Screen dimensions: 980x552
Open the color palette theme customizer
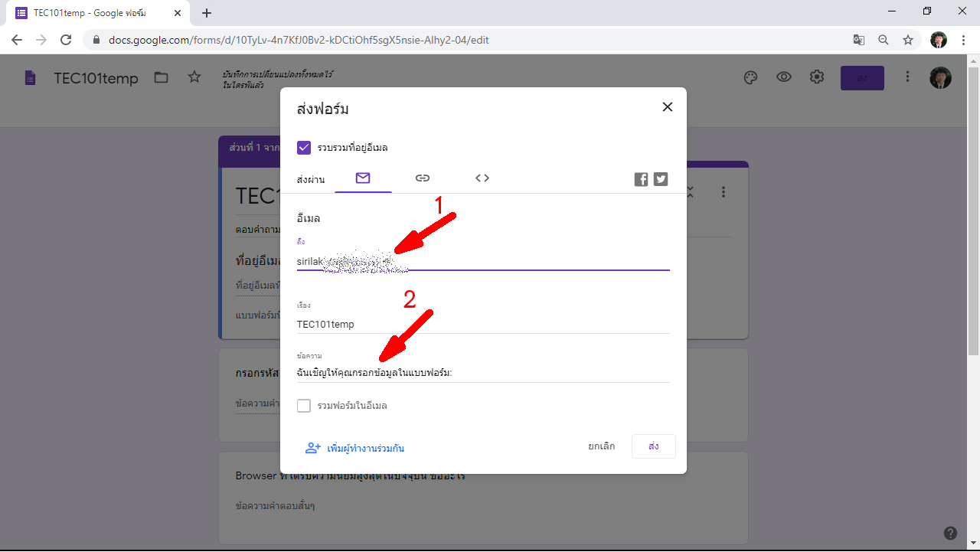coord(750,77)
